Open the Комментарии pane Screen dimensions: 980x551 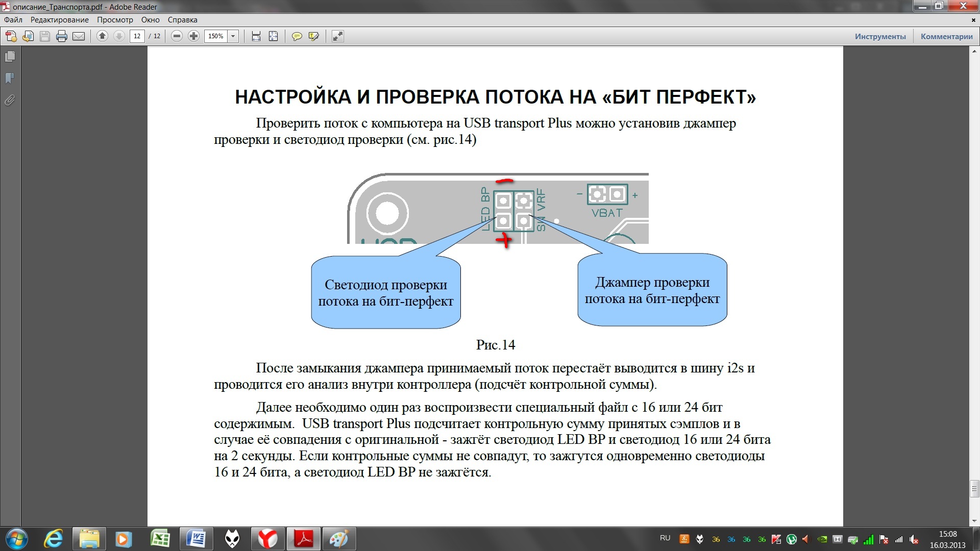[947, 37]
